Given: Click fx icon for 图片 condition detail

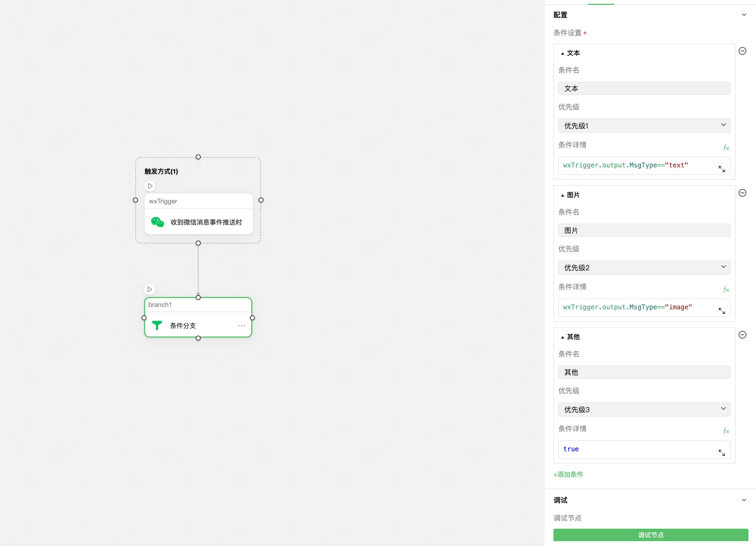Looking at the screenshot, I should (726, 289).
